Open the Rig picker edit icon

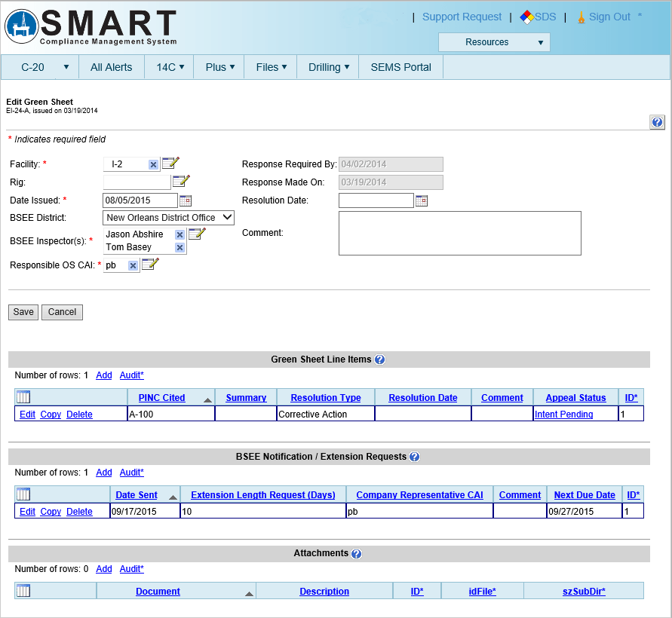pos(181,181)
